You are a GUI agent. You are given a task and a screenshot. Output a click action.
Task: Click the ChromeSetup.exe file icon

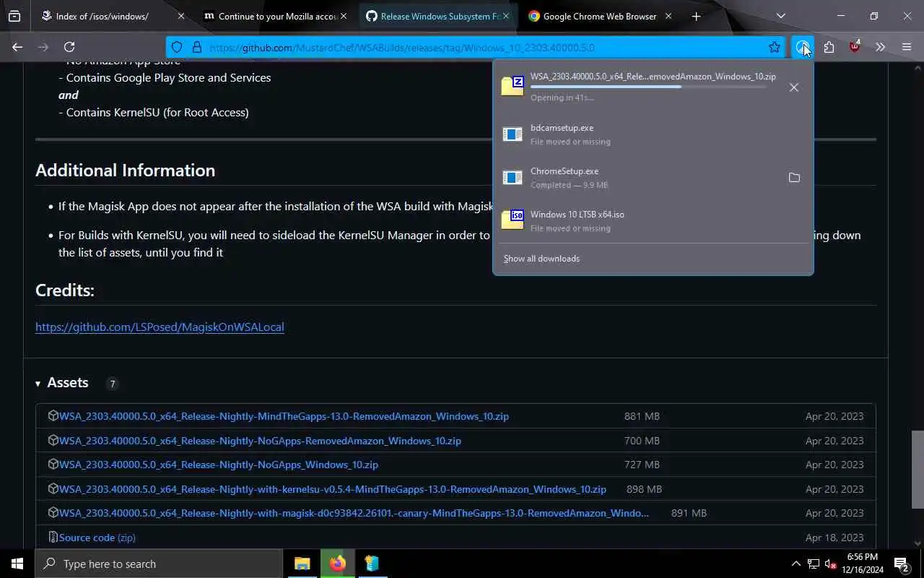(513, 178)
